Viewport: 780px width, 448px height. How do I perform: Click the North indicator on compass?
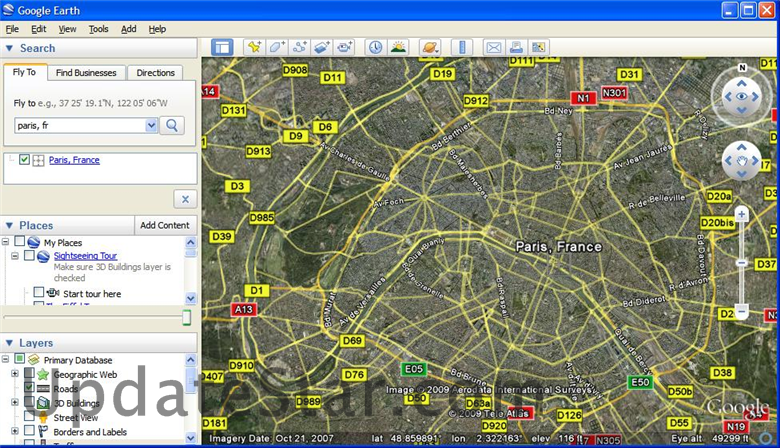pos(742,68)
